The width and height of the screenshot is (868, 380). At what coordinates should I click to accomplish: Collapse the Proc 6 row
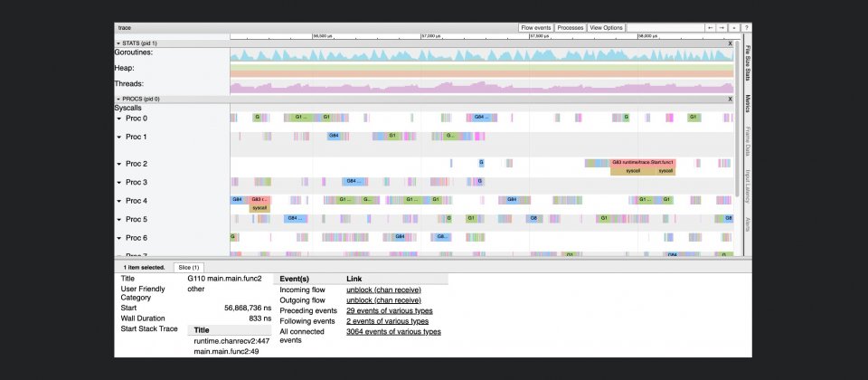coord(119,238)
